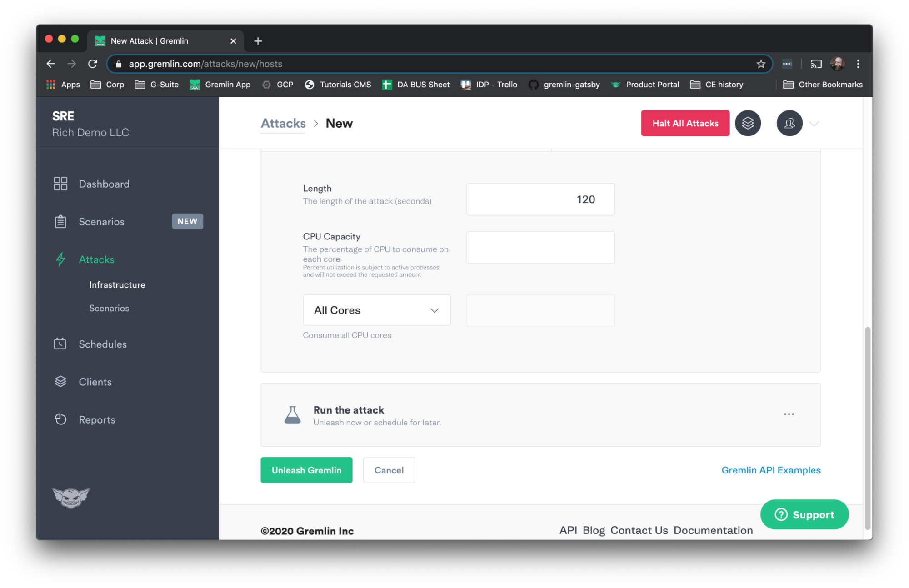
Task: Click the CPU Capacity input field
Action: [x=540, y=247]
